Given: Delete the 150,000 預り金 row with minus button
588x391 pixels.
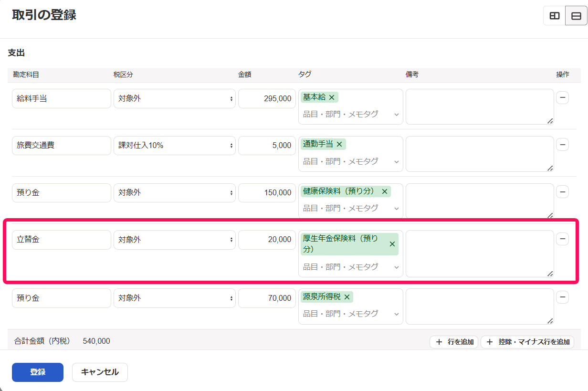Looking at the screenshot, I should 563,191.
